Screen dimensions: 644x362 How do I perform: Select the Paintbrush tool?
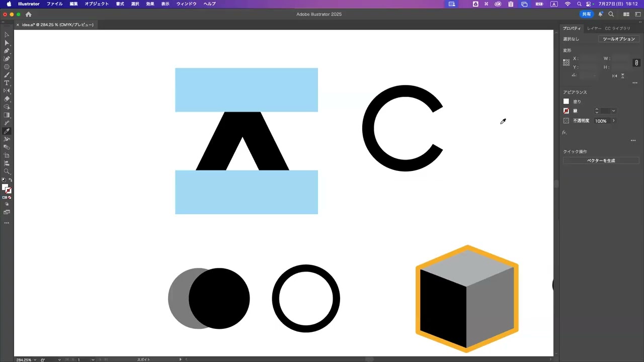7,75
